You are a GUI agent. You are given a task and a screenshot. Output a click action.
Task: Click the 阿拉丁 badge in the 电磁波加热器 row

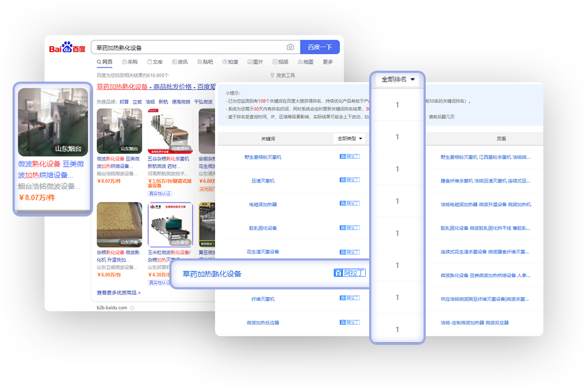click(350, 203)
